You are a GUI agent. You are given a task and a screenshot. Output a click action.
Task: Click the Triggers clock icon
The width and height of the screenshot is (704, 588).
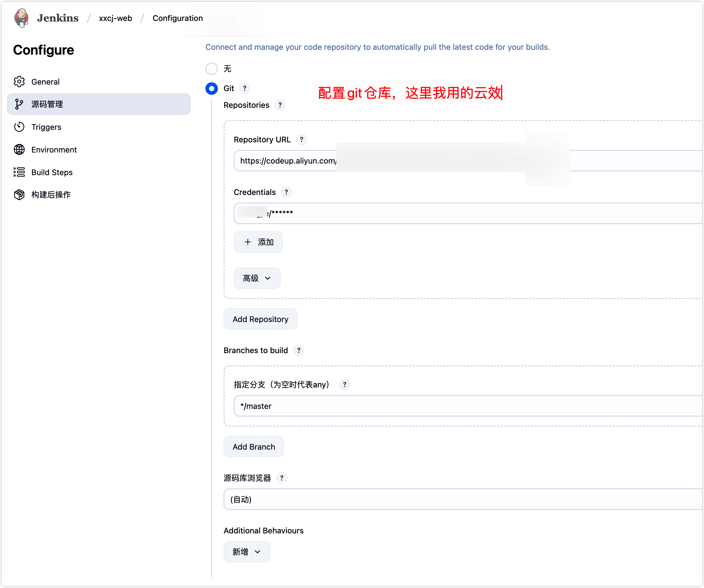click(19, 127)
